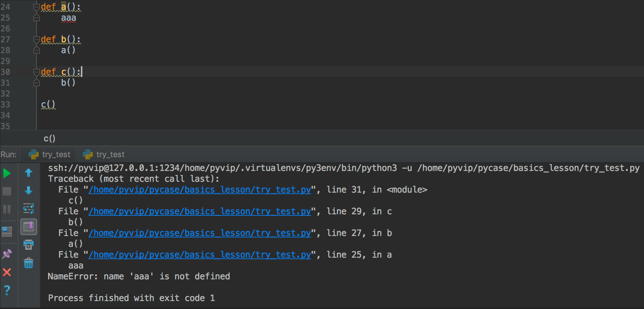Click the ssh interpreter command line
This screenshot has height=309, width=644.
click(x=344, y=168)
